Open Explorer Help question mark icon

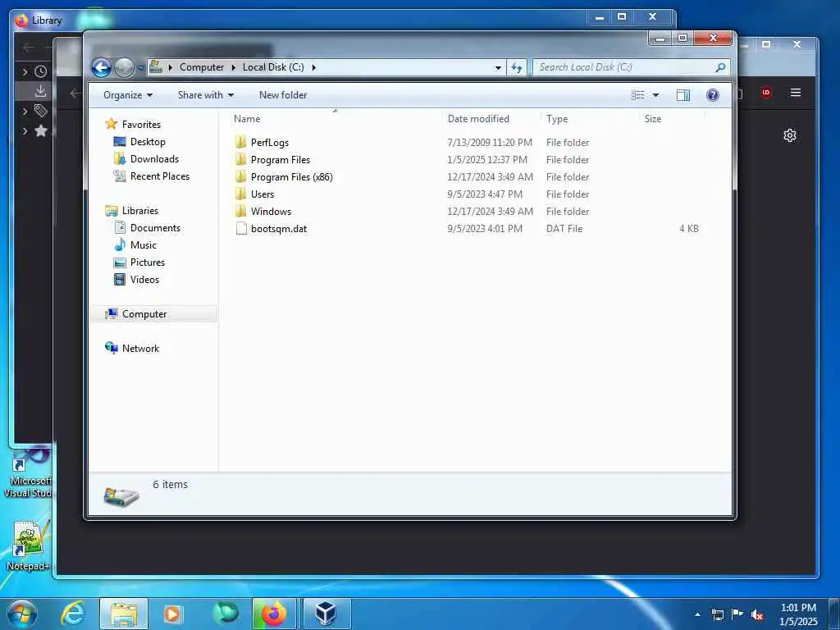713,95
